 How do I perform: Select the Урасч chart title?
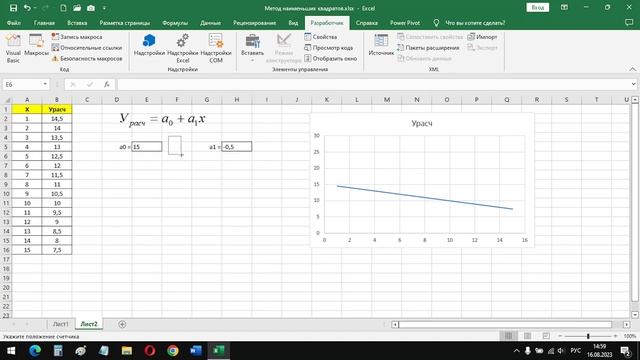422,123
